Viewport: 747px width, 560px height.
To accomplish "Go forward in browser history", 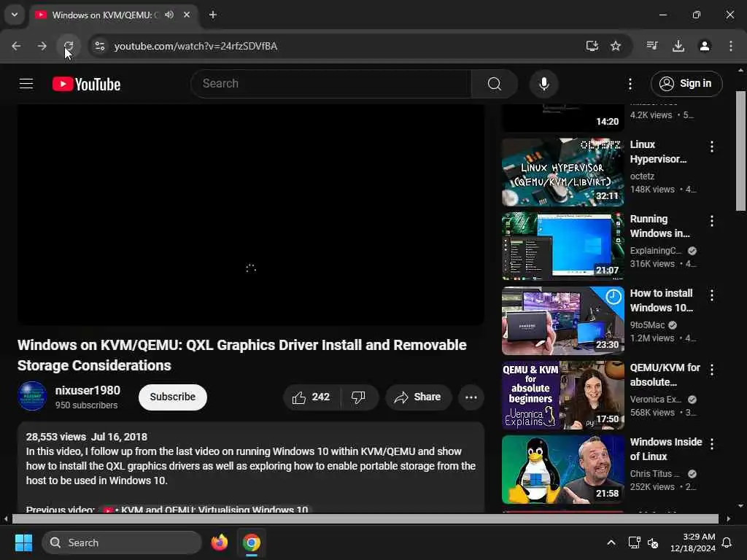I will tap(42, 46).
